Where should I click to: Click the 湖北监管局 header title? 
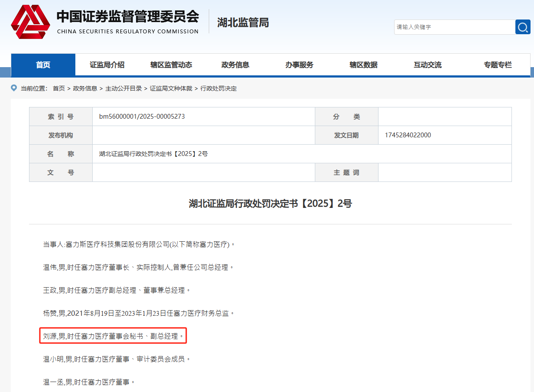(x=243, y=23)
